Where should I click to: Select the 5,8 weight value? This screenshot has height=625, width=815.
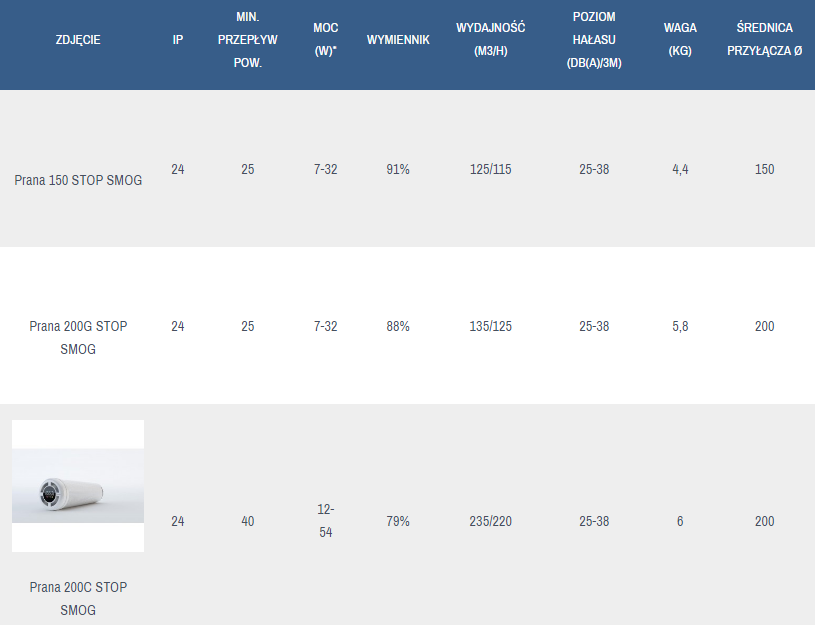coord(680,327)
